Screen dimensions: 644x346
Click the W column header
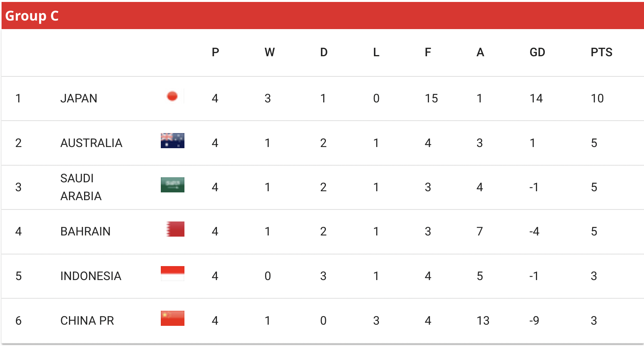click(x=270, y=52)
